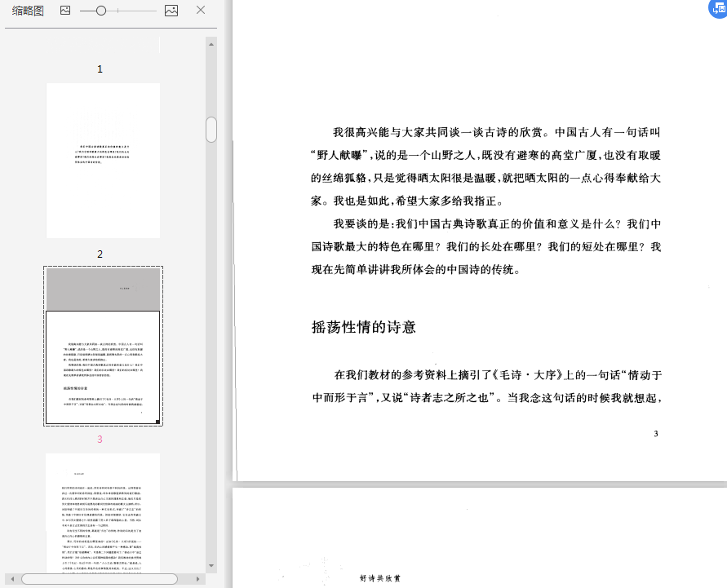This screenshot has width=727, height=588.
Task: Click the small thumbnail size icon
Action: [65, 10]
